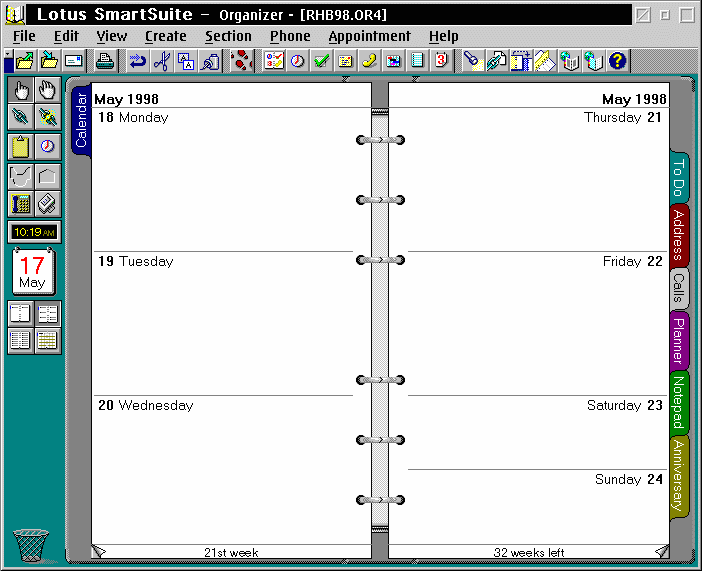The width and height of the screenshot is (702, 571).
Task: Click the Print toolbar icon
Action: point(104,61)
